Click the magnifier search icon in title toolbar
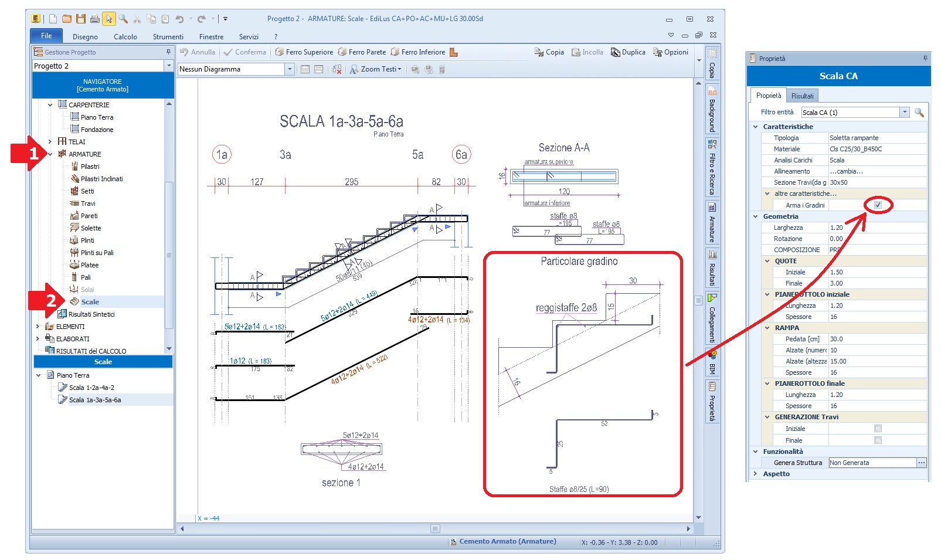941x560 pixels. 123,19
